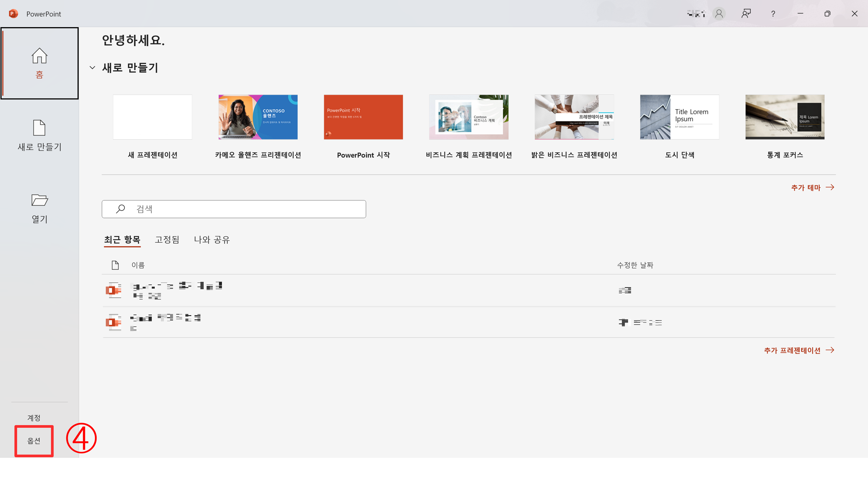Image resolution: width=868 pixels, height=477 pixels.
Task: Click the 옵션 button
Action: tap(34, 441)
